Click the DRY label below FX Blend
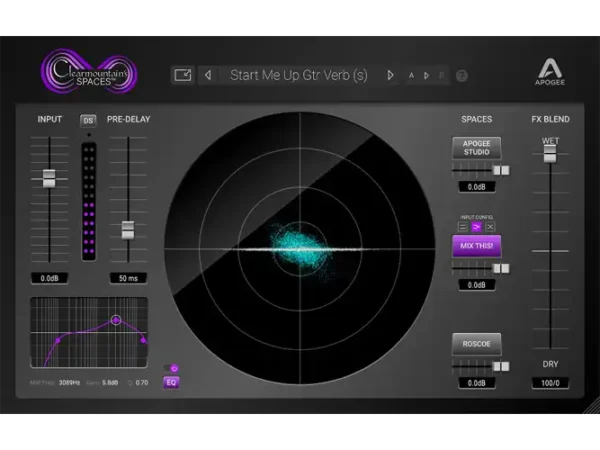This screenshot has width=600, height=450. [550, 364]
